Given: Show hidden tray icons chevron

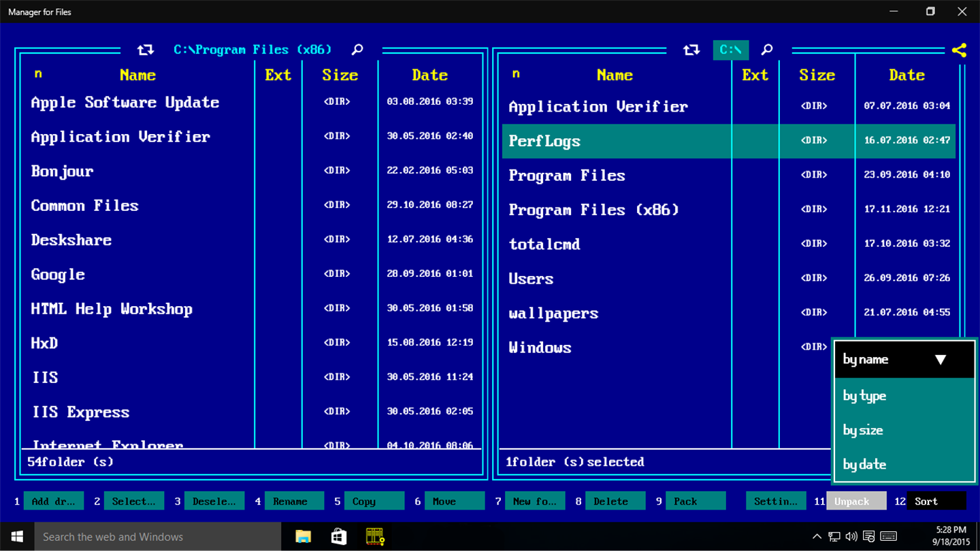Looking at the screenshot, I should click(x=817, y=537).
